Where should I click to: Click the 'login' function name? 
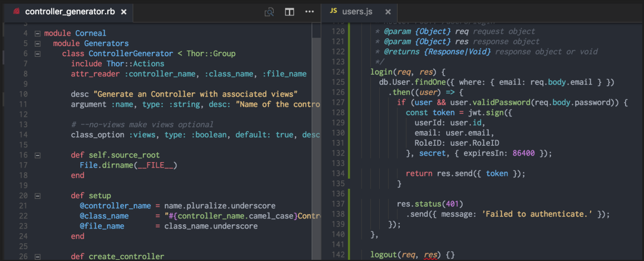tap(381, 72)
